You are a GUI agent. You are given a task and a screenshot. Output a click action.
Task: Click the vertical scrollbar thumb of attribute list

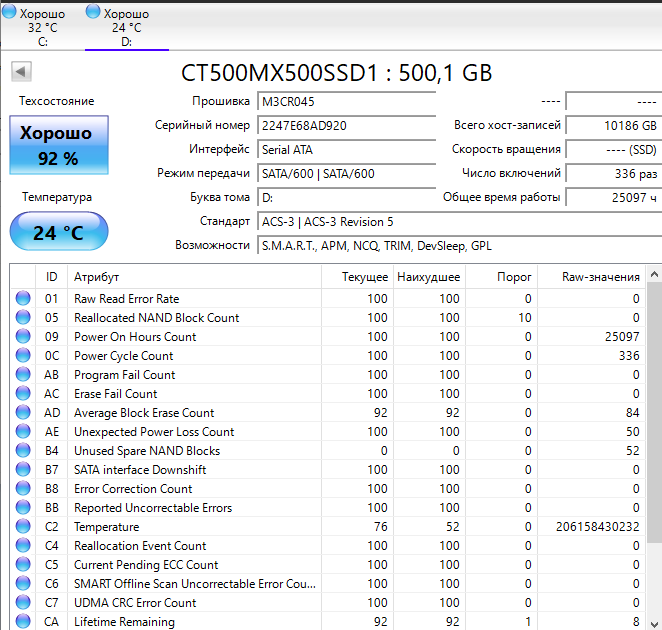(654, 413)
